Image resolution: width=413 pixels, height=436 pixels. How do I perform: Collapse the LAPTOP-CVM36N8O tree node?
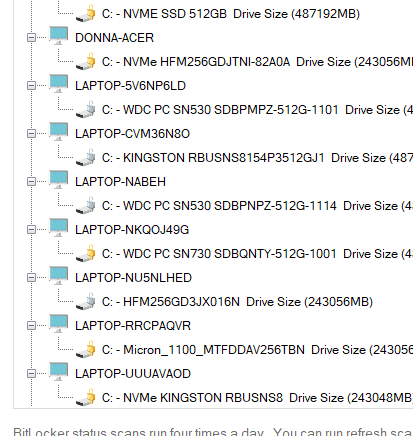tap(31, 134)
